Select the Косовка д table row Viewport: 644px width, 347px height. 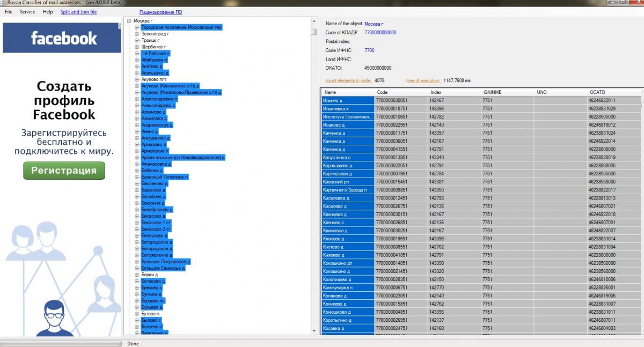(481, 328)
